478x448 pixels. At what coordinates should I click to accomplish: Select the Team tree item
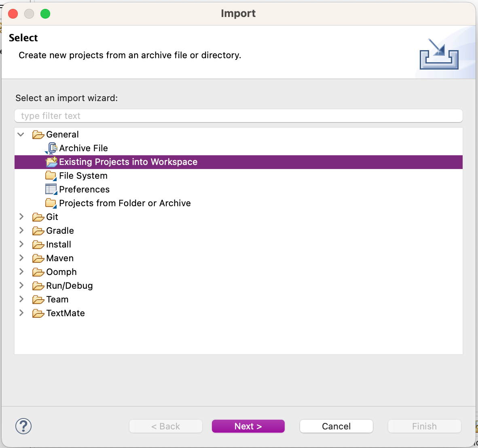click(x=57, y=300)
